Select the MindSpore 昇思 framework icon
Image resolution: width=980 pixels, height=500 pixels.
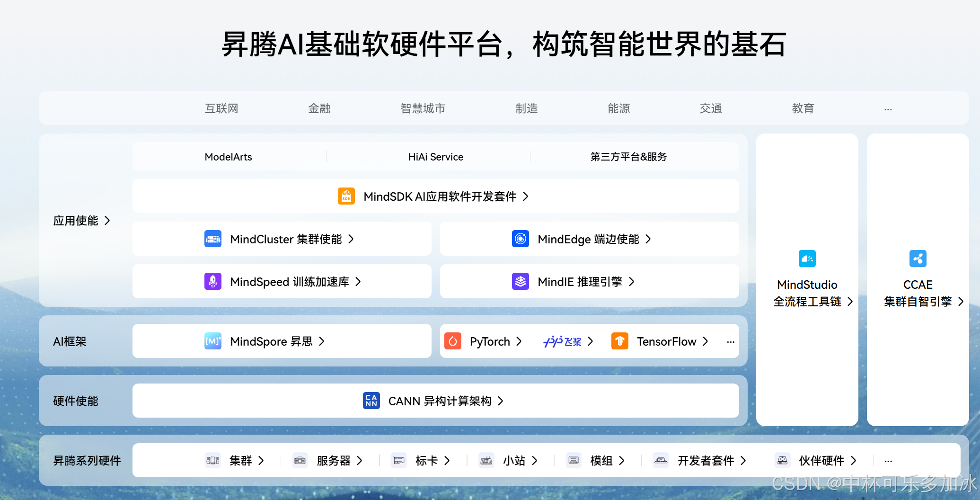pyautogui.click(x=213, y=341)
